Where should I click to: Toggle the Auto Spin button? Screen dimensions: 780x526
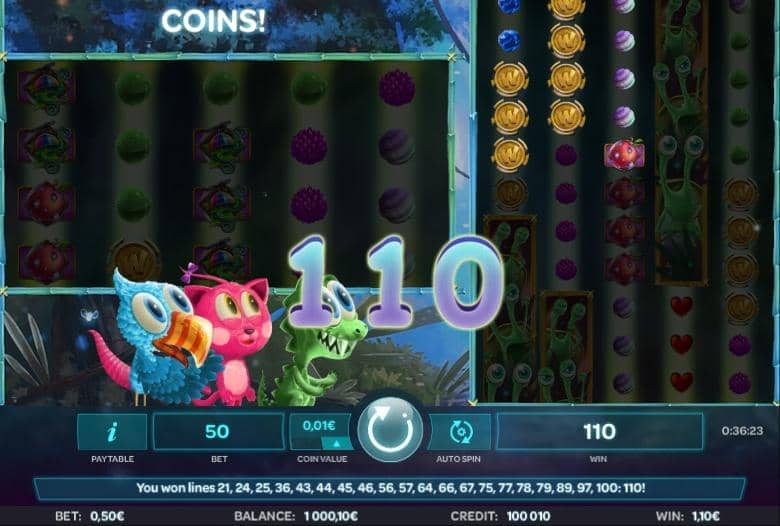tap(459, 431)
